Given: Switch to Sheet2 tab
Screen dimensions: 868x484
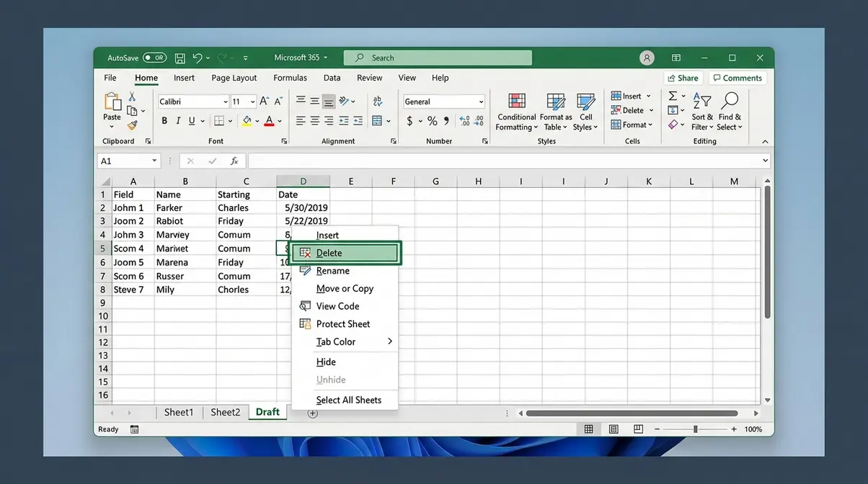Looking at the screenshot, I should click(x=225, y=412).
